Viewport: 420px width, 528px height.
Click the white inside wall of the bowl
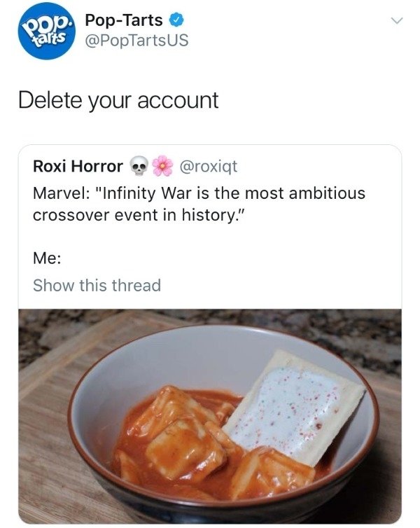[175, 361]
